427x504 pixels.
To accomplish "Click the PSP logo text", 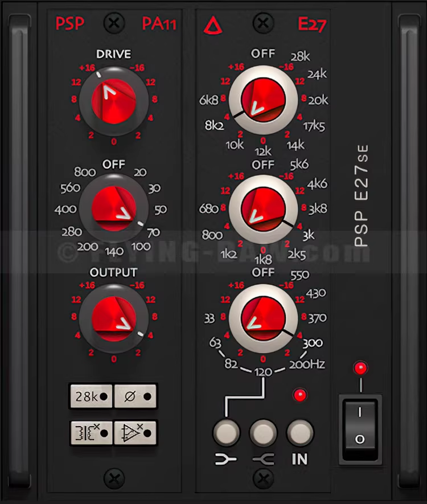I will tap(69, 23).
